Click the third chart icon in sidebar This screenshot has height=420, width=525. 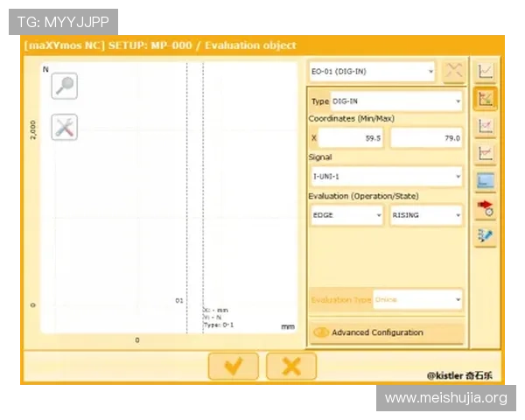[486, 126]
